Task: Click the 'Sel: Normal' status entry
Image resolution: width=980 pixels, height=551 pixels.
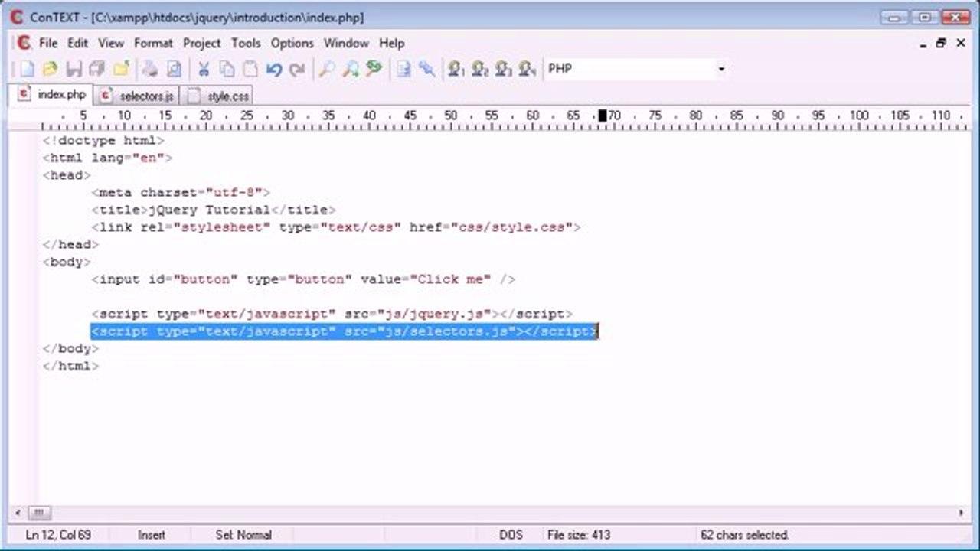Action: click(x=243, y=535)
